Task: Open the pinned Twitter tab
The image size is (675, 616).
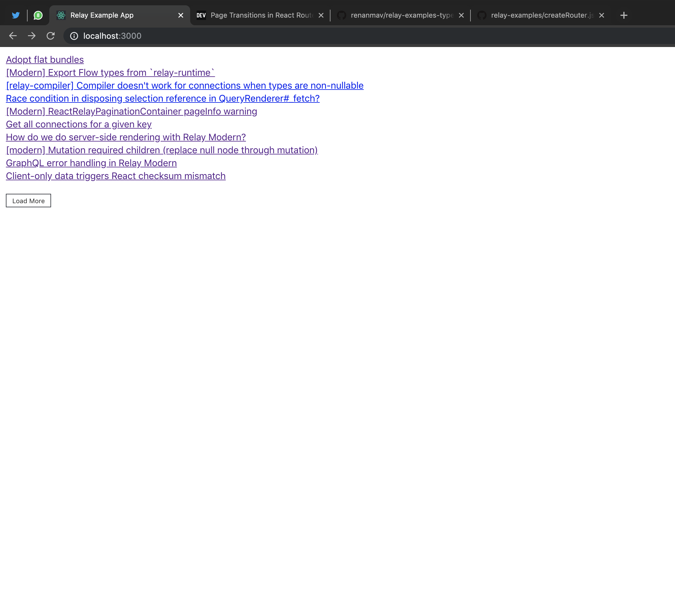Action: [16, 15]
